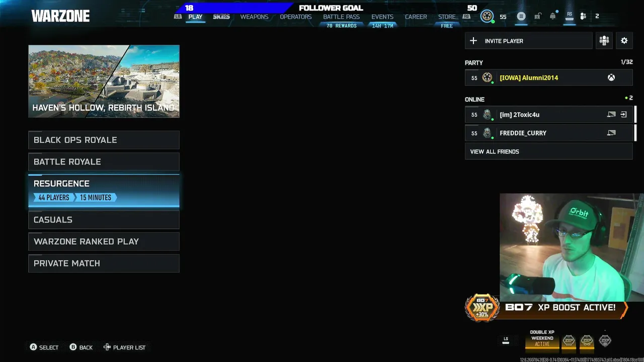Open the party channels group icon
Image resolution: width=644 pixels, height=362 pixels.
604,41
